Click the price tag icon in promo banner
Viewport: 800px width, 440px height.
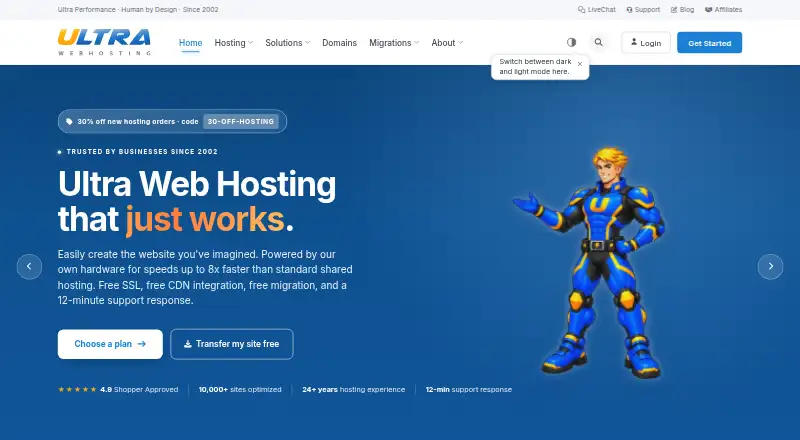coord(69,121)
